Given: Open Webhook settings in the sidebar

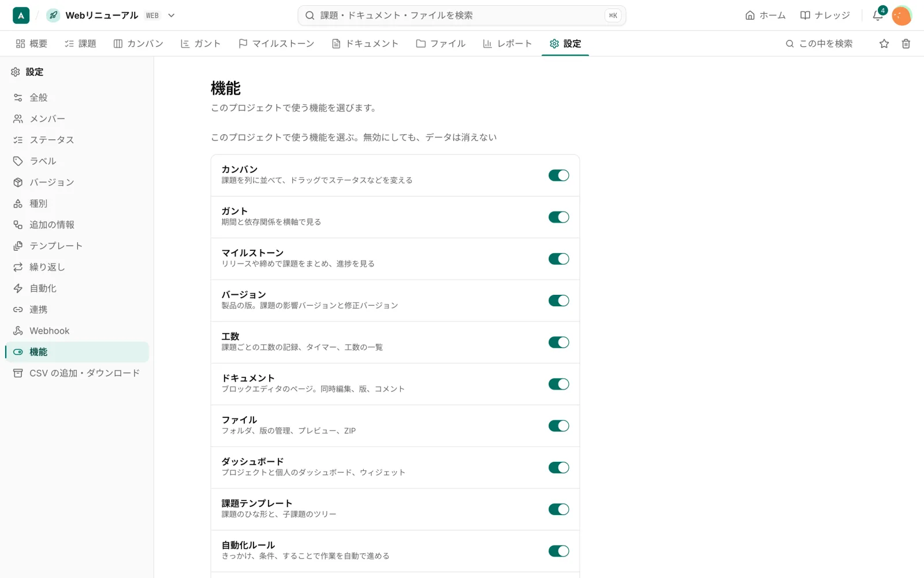Looking at the screenshot, I should [x=77, y=331].
